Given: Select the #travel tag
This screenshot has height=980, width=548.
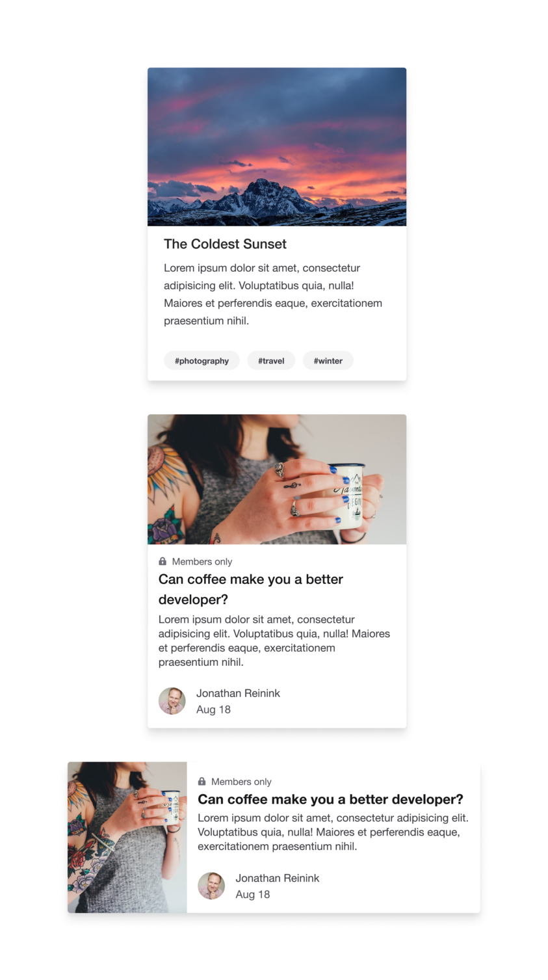Looking at the screenshot, I should (271, 360).
